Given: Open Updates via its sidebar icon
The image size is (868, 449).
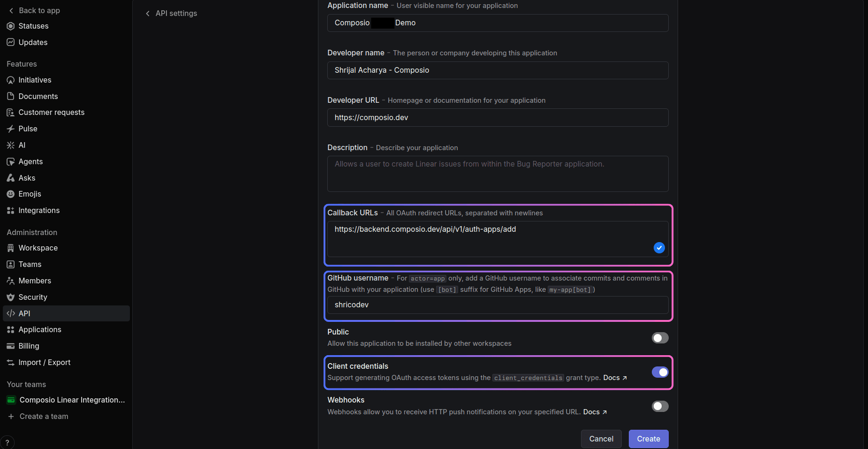Looking at the screenshot, I should (x=10, y=42).
